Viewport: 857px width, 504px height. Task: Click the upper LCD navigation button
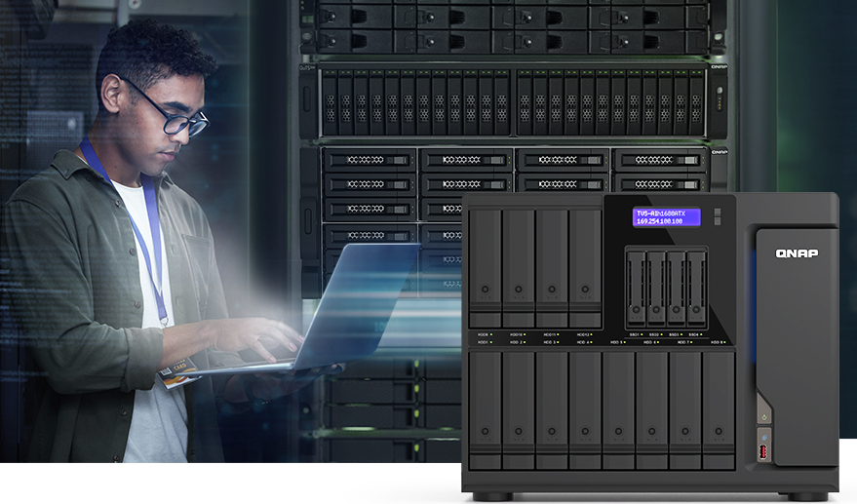[x=717, y=213]
